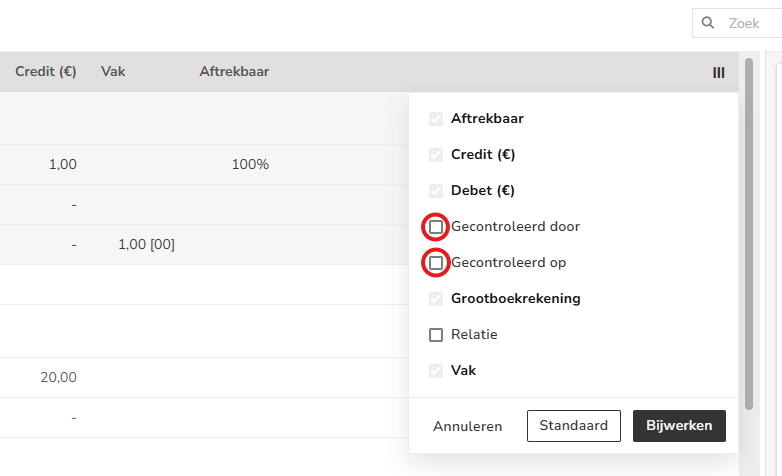Cancel with the Annuleren link
Viewport: 782px width, 476px height.
click(x=467, y=426)
